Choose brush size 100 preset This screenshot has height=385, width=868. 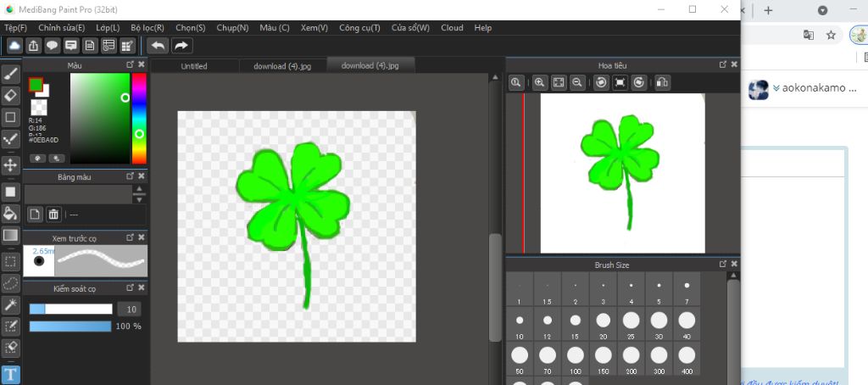576,359
